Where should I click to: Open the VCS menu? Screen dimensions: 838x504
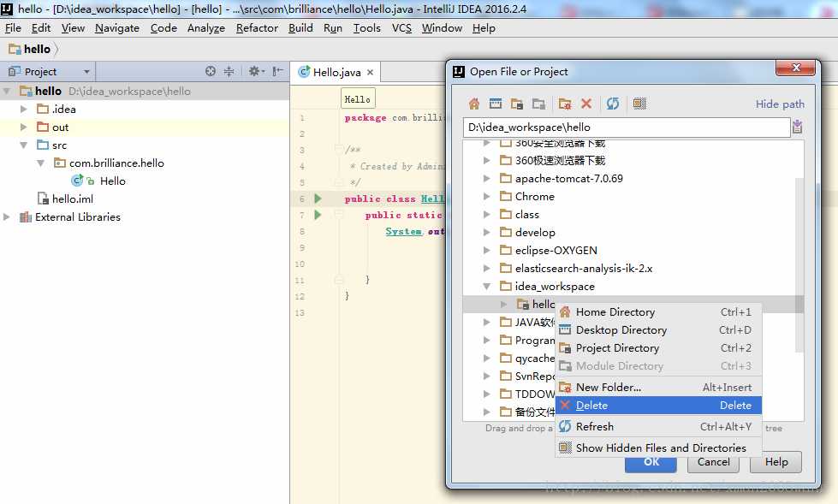pyautogui.click(x=401, y=27)
